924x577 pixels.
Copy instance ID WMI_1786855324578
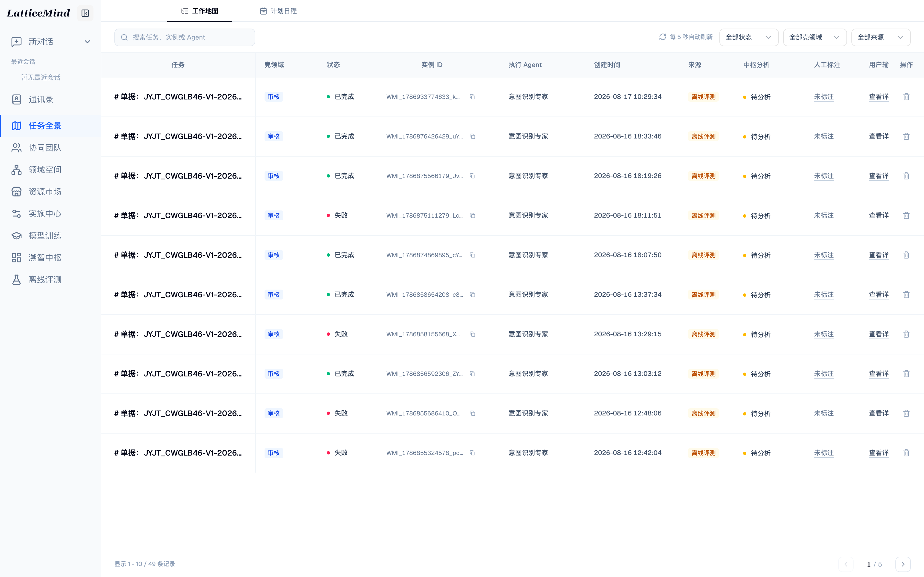pos(472,453)
